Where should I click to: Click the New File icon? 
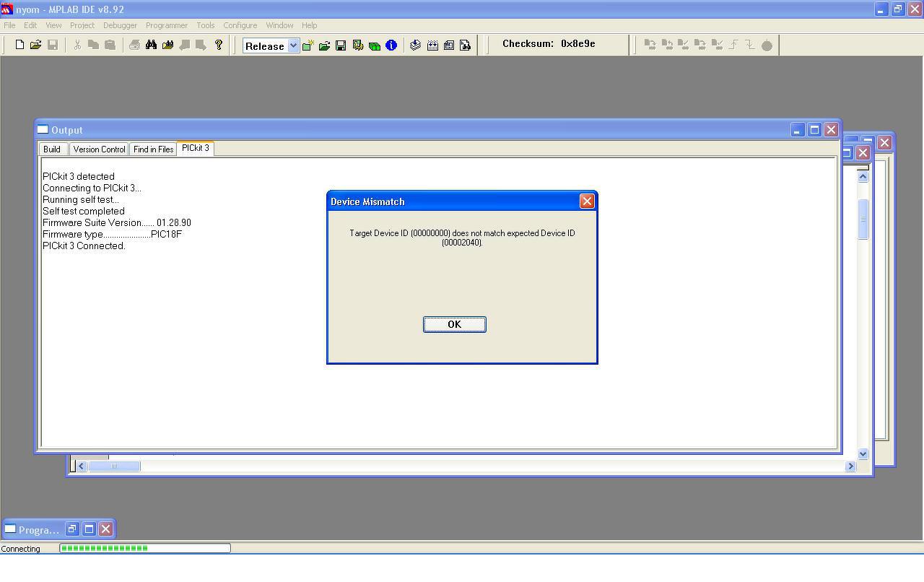pyautogui.click(x=19, y=45)
